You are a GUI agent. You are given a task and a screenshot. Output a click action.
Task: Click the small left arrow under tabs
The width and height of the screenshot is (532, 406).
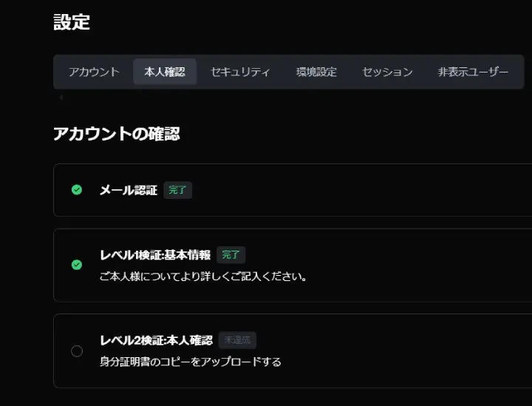(61, 98)
